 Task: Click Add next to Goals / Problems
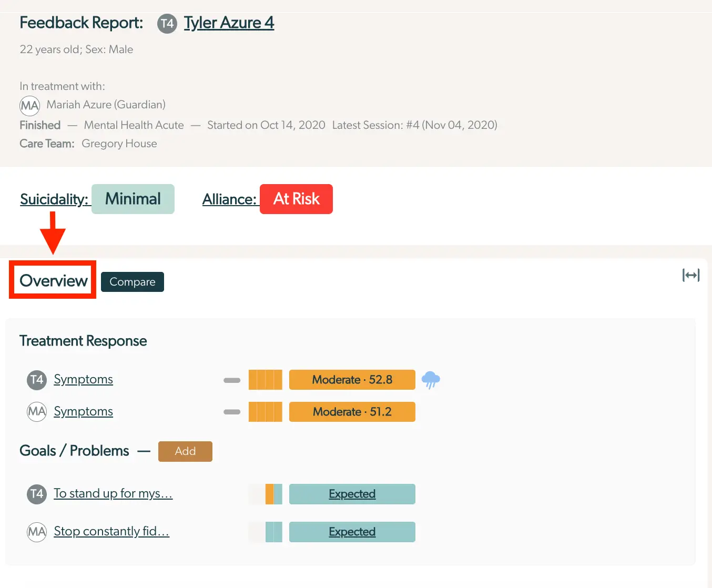[185, 451]
